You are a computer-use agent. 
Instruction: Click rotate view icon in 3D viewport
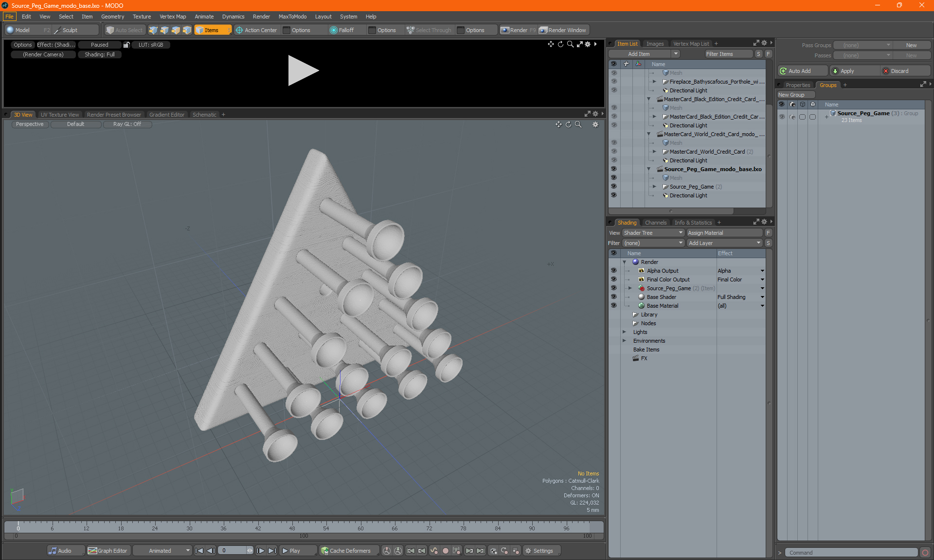pos(568,124)
